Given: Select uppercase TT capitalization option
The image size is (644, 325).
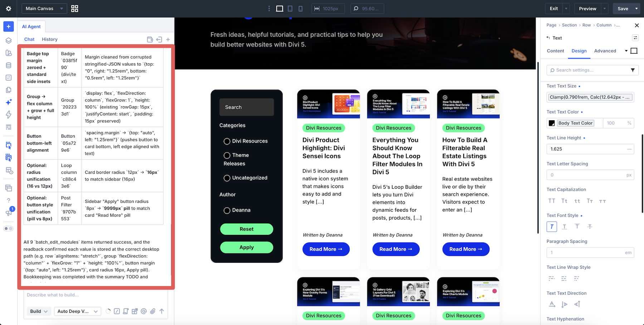Looking at the screenshot, I should pyautogui.click(x=552, y=201).
